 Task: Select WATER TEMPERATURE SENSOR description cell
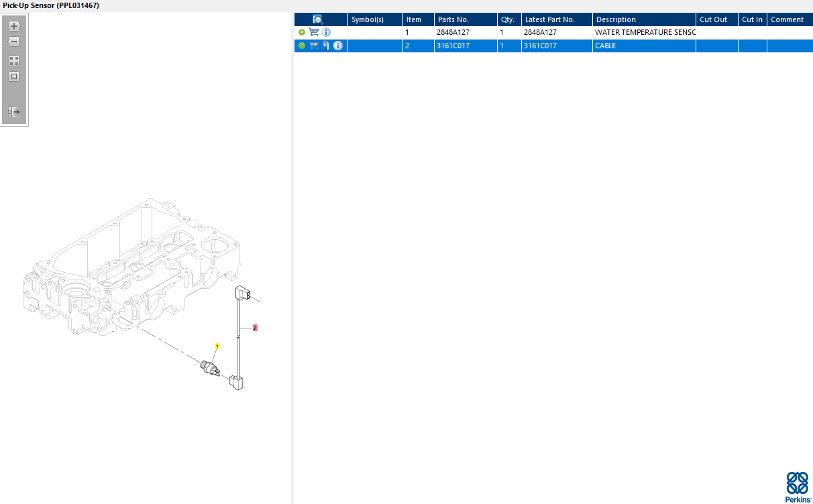coord(644,32)
